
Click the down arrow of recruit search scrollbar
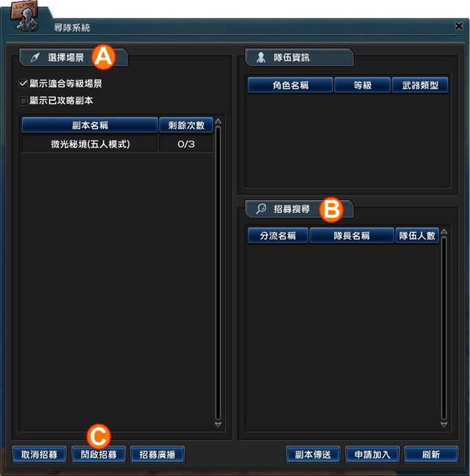[x=444, y=424]
